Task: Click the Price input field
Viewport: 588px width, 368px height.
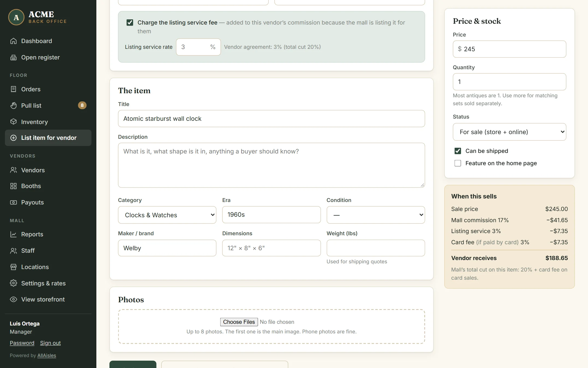Action: (x=509, y=49)
